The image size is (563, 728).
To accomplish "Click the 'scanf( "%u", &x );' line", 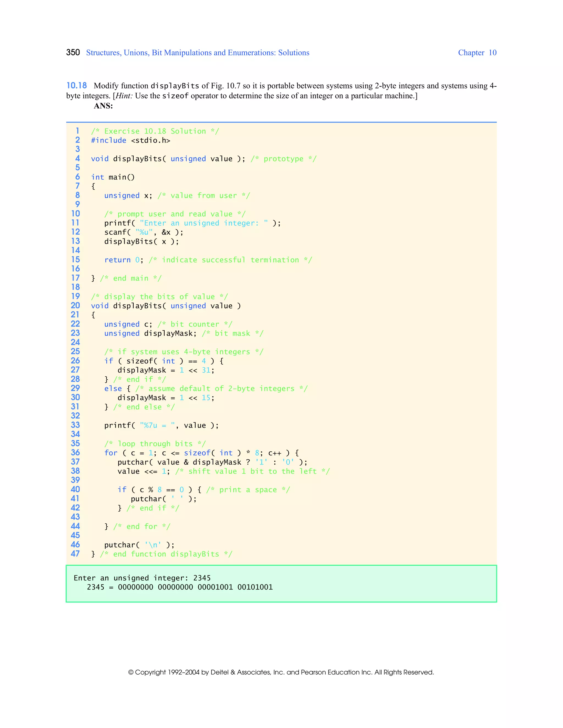I will [x=144, y=232].
